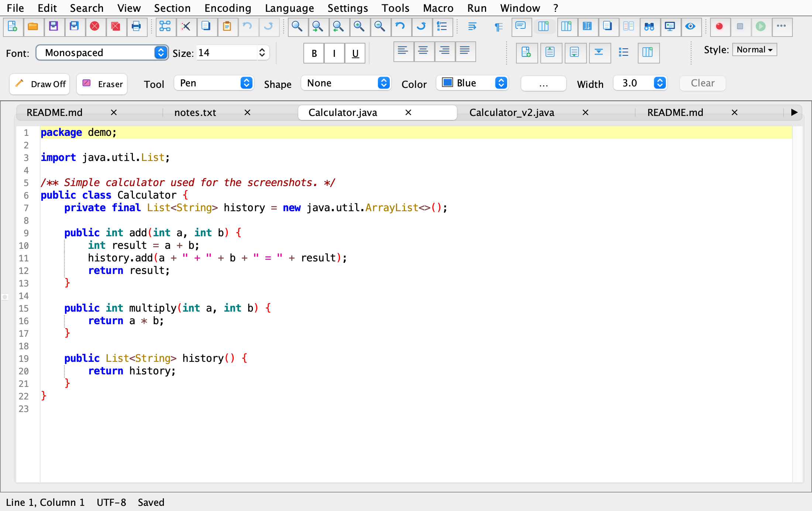812x511 pixels.
Task: Switch to the notes.txt tab
Action: pos(195,113)
